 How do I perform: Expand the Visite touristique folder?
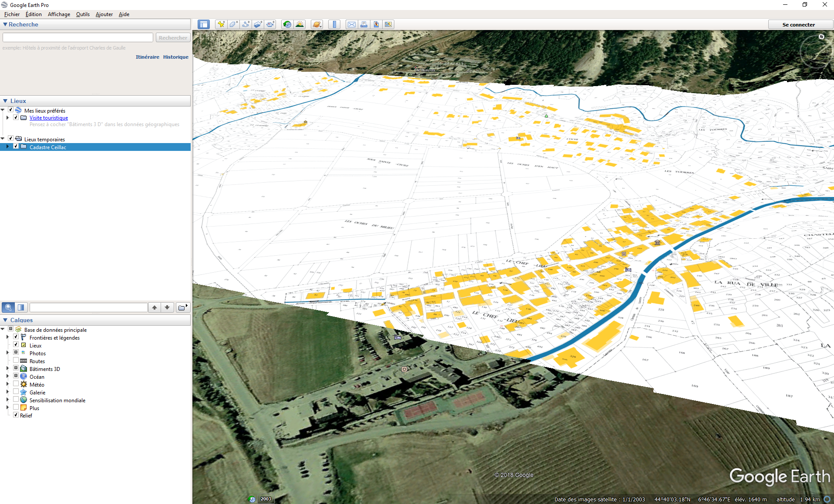coord(7,117)
